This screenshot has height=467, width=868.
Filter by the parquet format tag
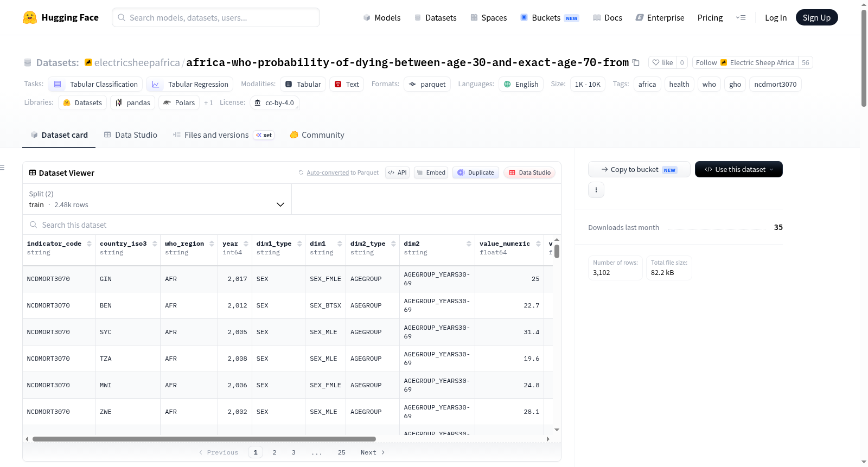pyautogui.click(x=427, y=84)
